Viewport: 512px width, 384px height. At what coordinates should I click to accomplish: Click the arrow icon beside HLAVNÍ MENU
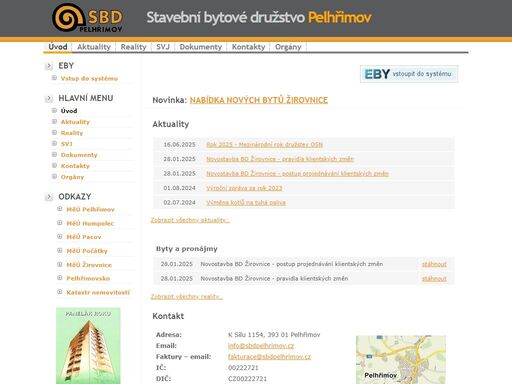49,98
